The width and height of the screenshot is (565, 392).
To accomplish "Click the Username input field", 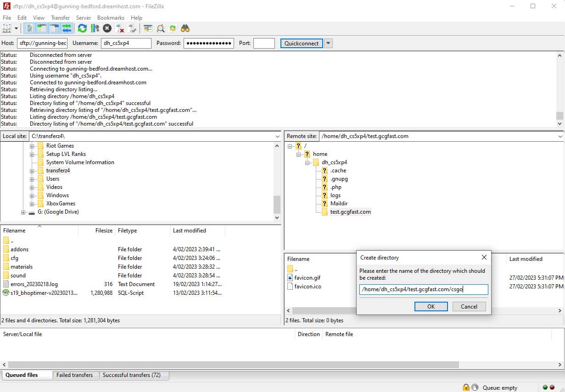I will (x=126, y=43).
